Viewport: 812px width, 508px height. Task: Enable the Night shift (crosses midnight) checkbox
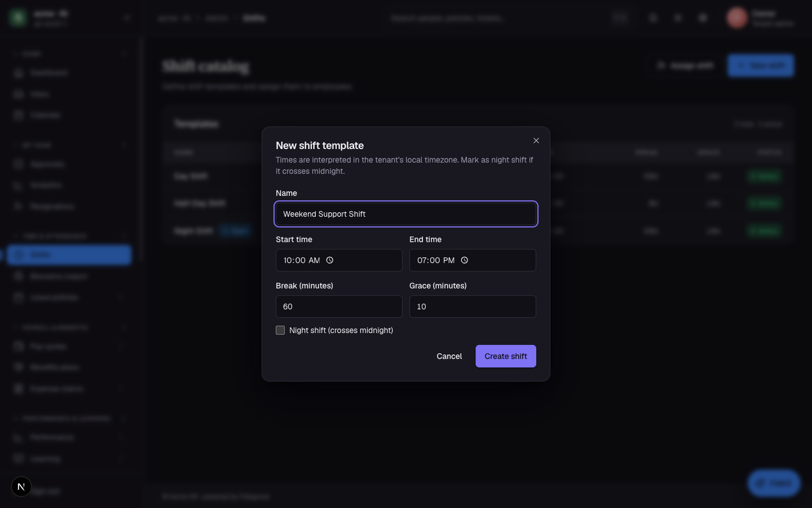pos(280,330)
